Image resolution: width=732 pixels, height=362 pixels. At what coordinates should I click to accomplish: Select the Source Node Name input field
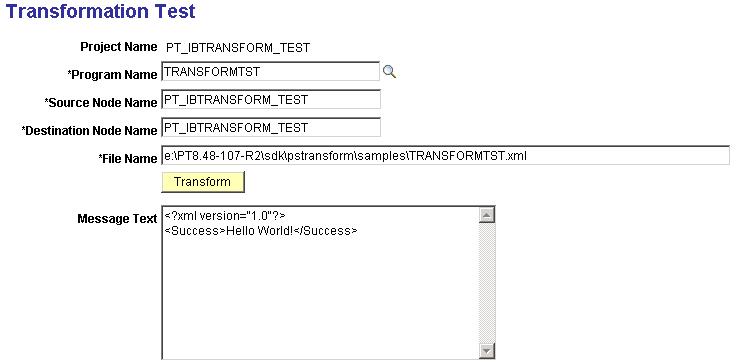(x=271, y=99)
